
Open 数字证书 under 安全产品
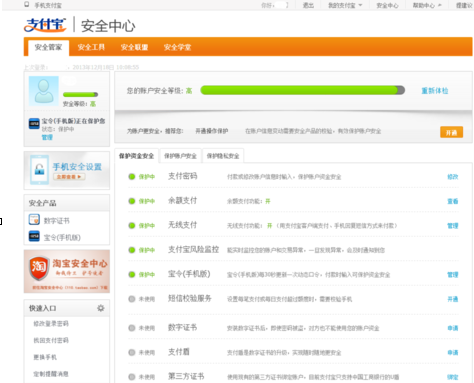click(57, 221)
